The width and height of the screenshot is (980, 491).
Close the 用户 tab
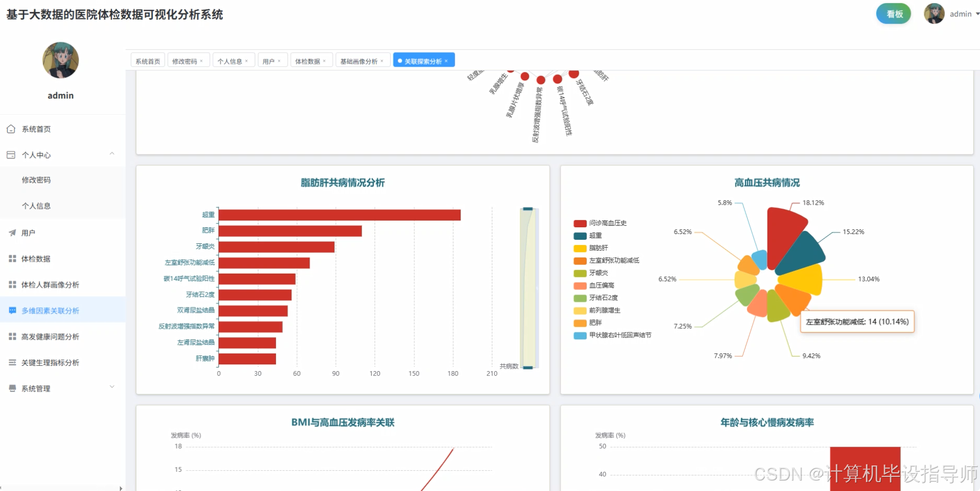coord(279,61)
